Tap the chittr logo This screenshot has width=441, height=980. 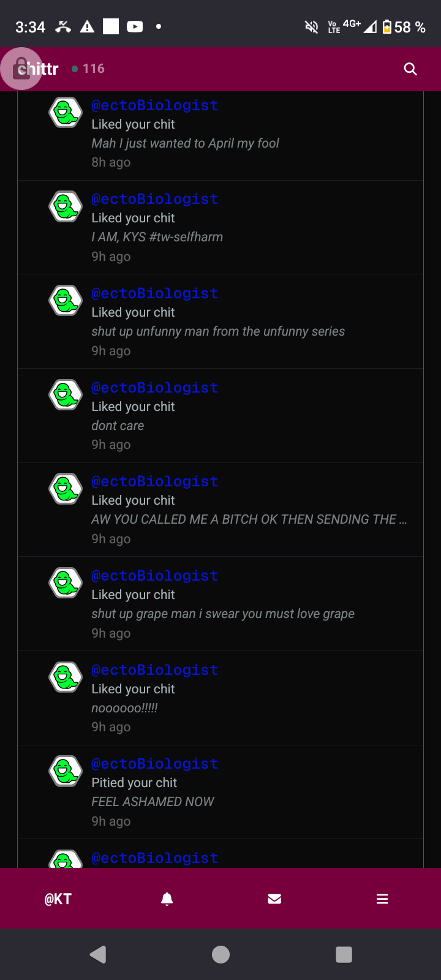tap(37, 69)
